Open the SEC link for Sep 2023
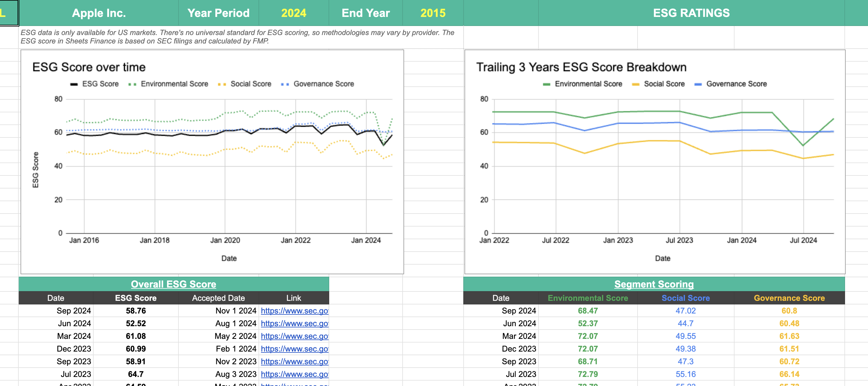This screenshot has width=868, height=386. (294, 362)
